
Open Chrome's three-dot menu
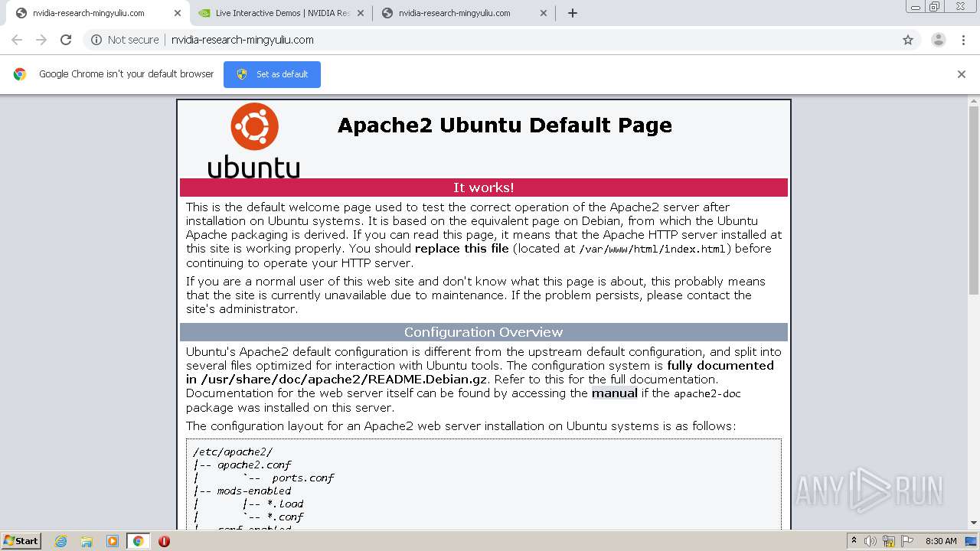(963, 40)
